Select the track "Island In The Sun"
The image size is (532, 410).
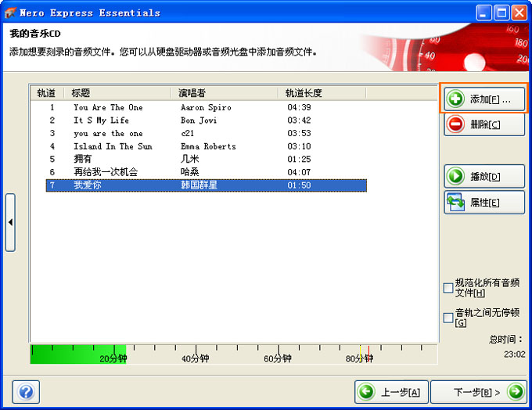click(x=113, y=146)
